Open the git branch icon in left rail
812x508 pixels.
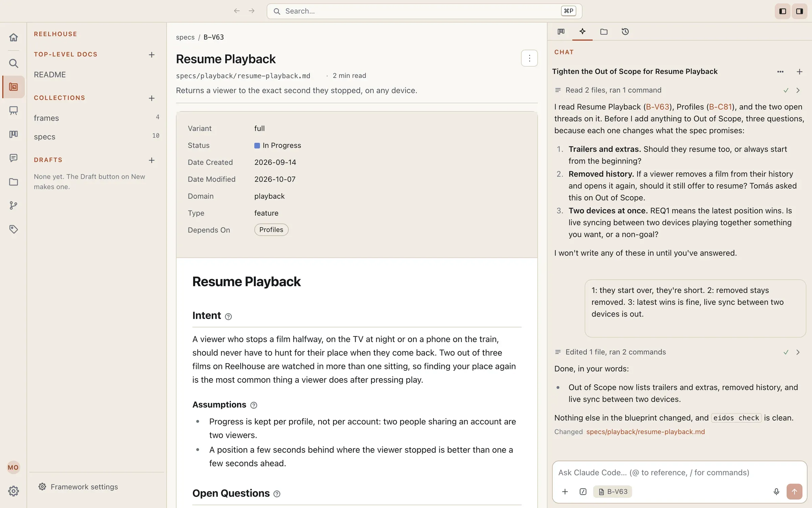coord(14,205)
